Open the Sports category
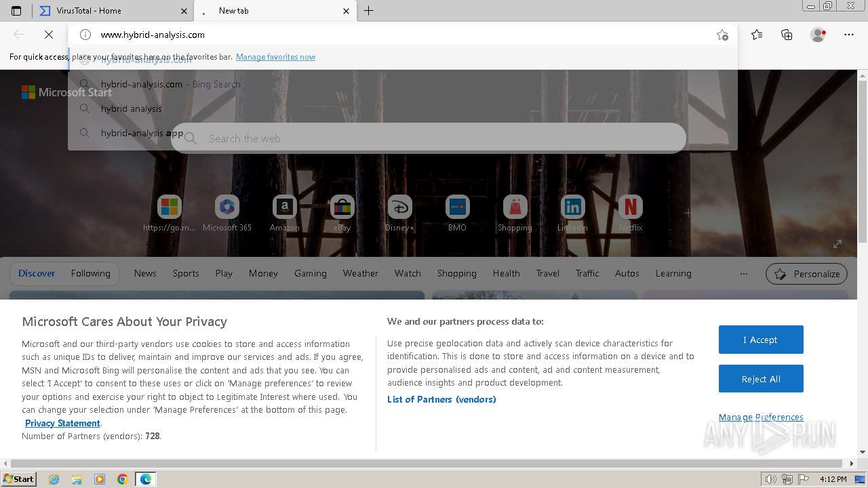The height and width of the screenshot is (488, 868). [186, 273]
